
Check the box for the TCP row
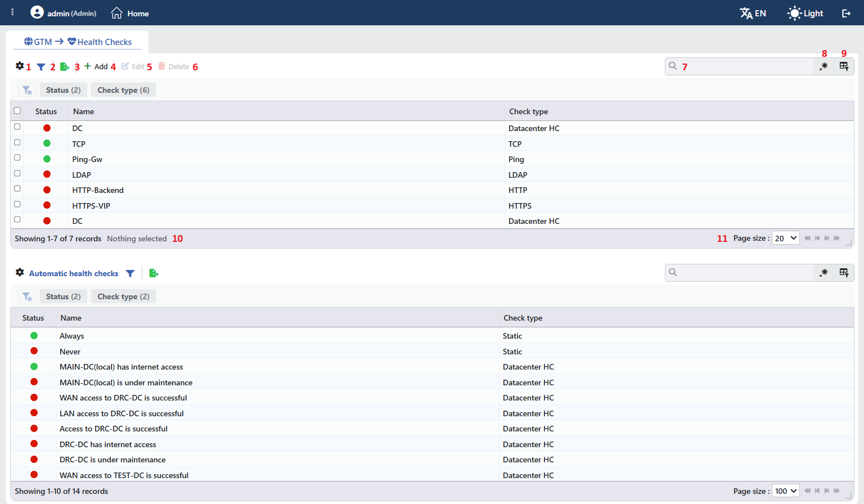pyautogui.click(x=17, y=142)
